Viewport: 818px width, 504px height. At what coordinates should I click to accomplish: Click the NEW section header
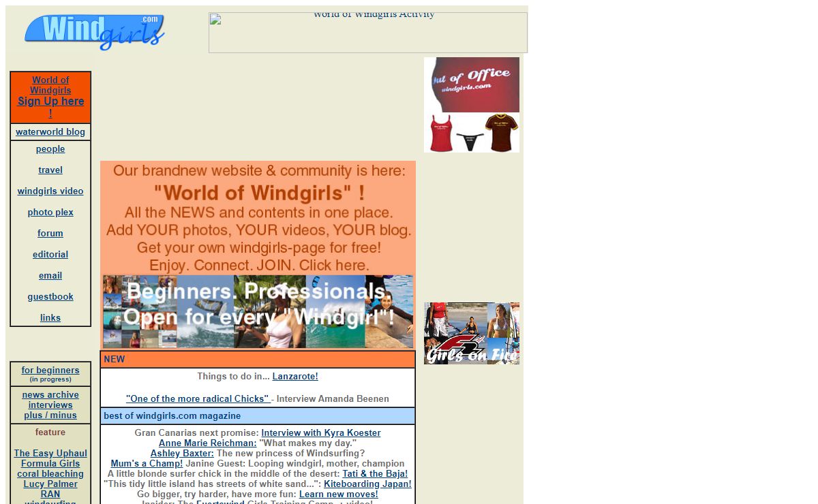[258, 360]
